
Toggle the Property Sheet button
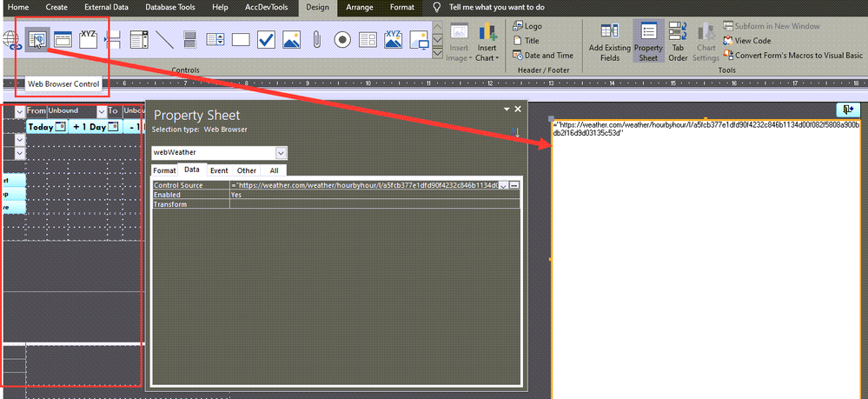pyautogui.click(x=648, y=42)
